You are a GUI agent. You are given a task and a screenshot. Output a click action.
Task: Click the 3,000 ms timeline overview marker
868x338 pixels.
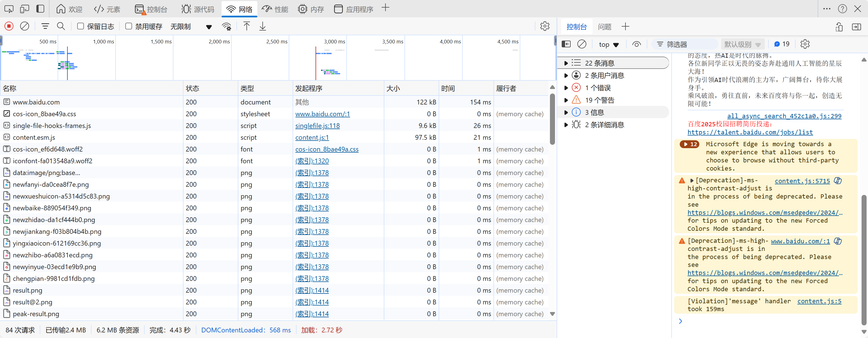click(334, 41)
